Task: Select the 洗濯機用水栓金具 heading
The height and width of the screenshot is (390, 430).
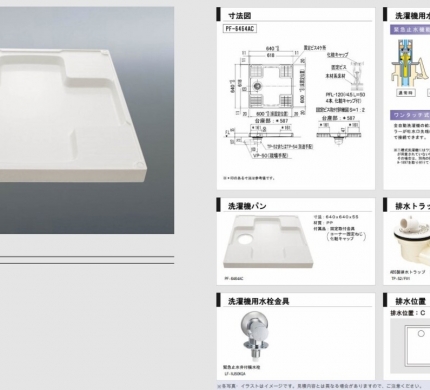Action: pyautogui.click(x=258, y=301)
